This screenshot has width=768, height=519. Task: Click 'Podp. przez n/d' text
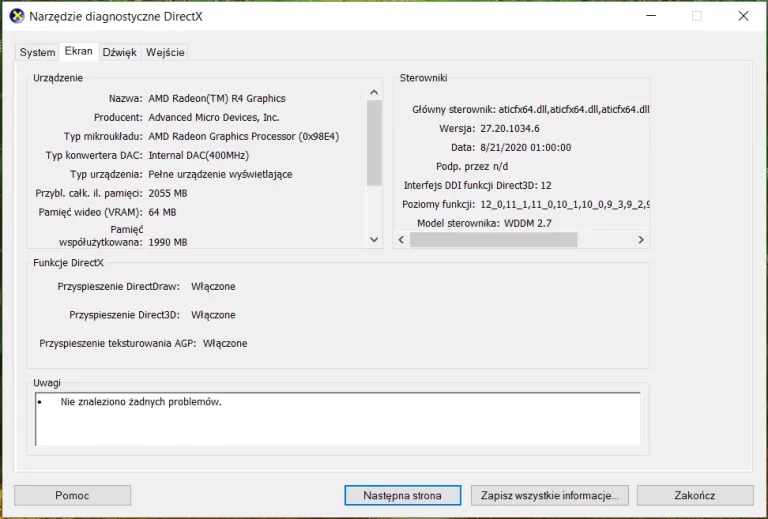472,166
